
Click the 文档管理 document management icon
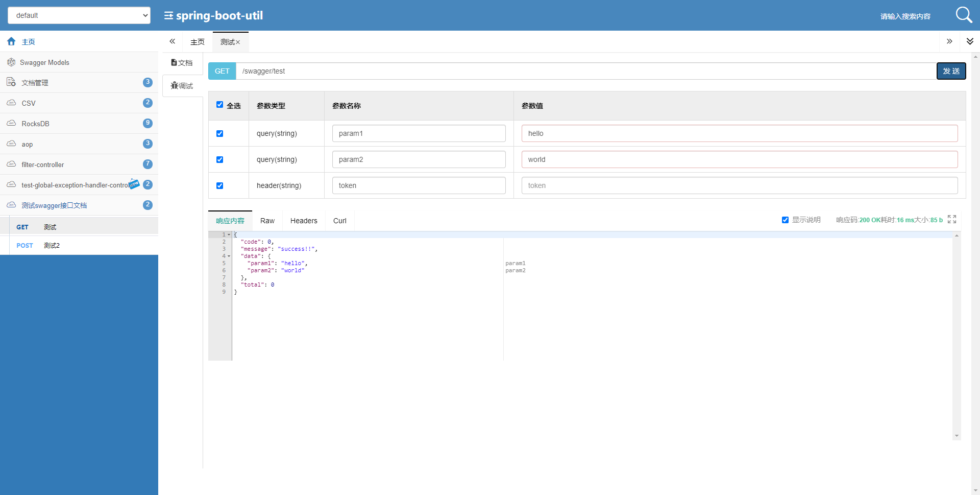coord(10,82)
